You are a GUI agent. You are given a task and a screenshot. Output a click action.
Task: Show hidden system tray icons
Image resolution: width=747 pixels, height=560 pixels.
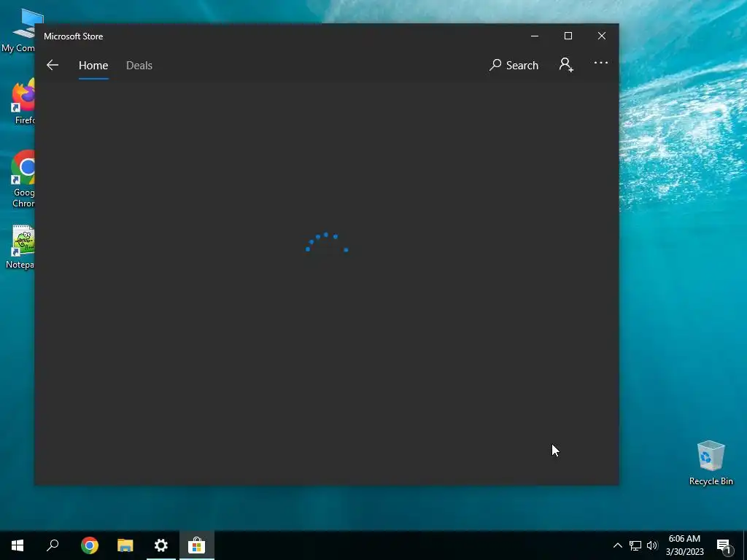617,545
